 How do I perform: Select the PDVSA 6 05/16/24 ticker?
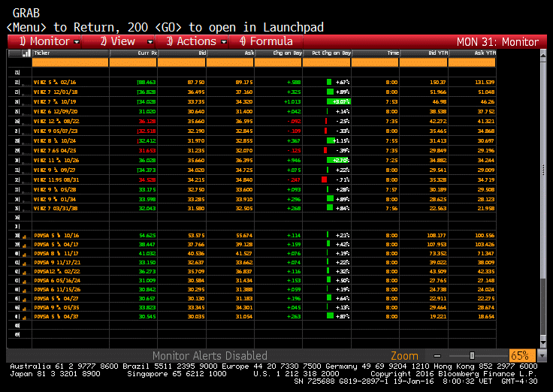coord(58,281)
